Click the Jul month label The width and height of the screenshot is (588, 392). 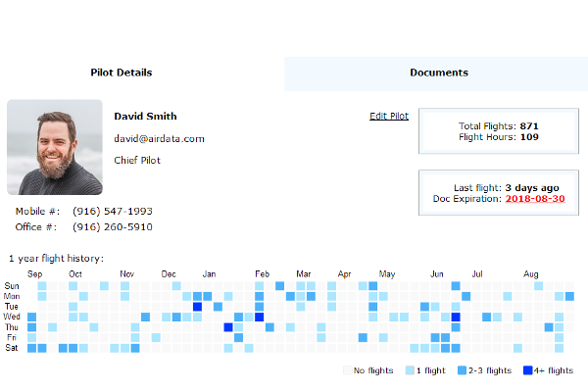tap(477, 274)
